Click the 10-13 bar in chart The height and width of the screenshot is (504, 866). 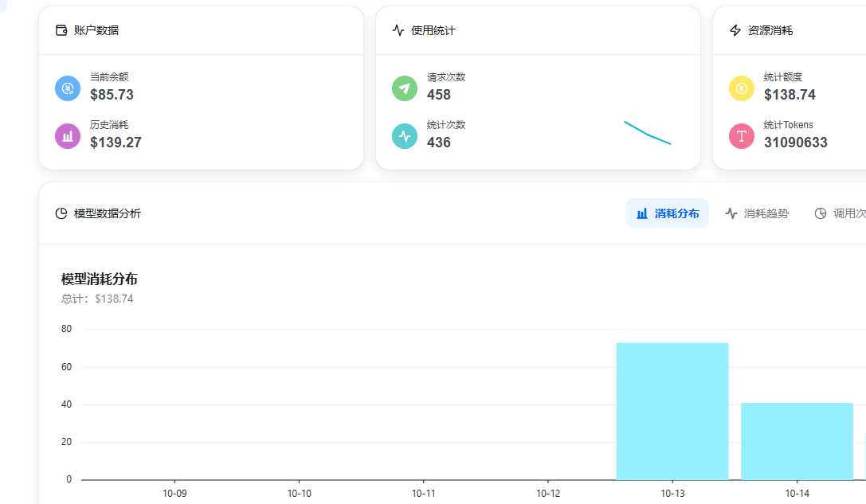pos(672,412)
